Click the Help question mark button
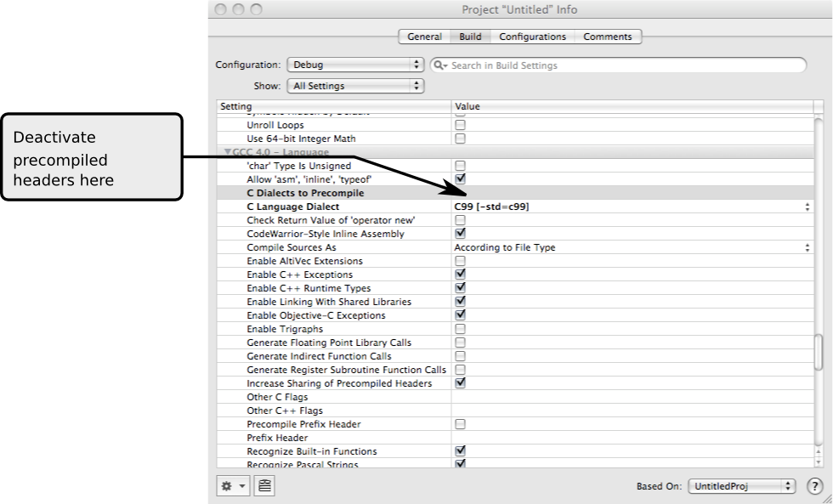Image resolution: width=833 pixels, height=504 pixels. click(813, 485)
